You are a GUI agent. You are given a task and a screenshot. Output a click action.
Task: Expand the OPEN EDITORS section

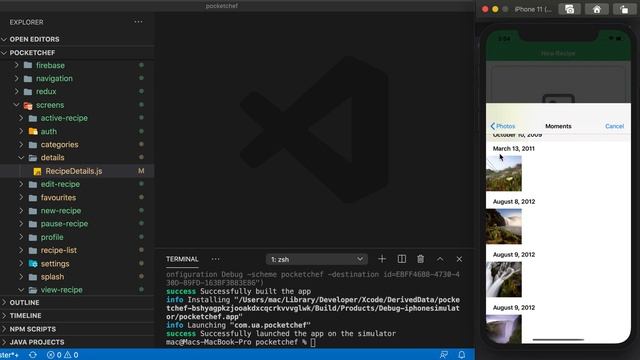click(34, 39)
